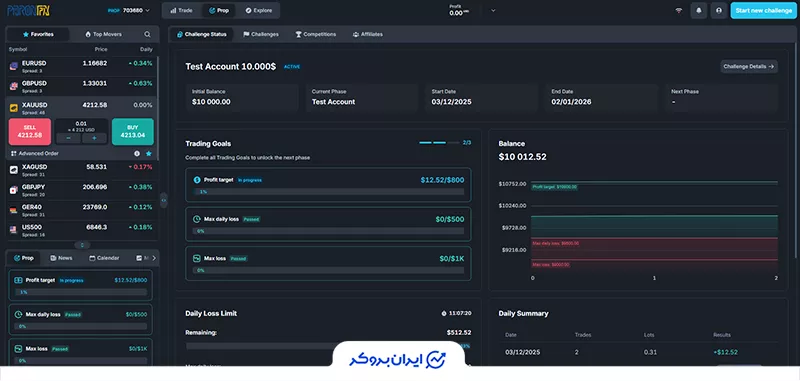This screenshot has width=800, height=381.
Task: Open the Affiliates tab
Action: [x=367, y=34]
